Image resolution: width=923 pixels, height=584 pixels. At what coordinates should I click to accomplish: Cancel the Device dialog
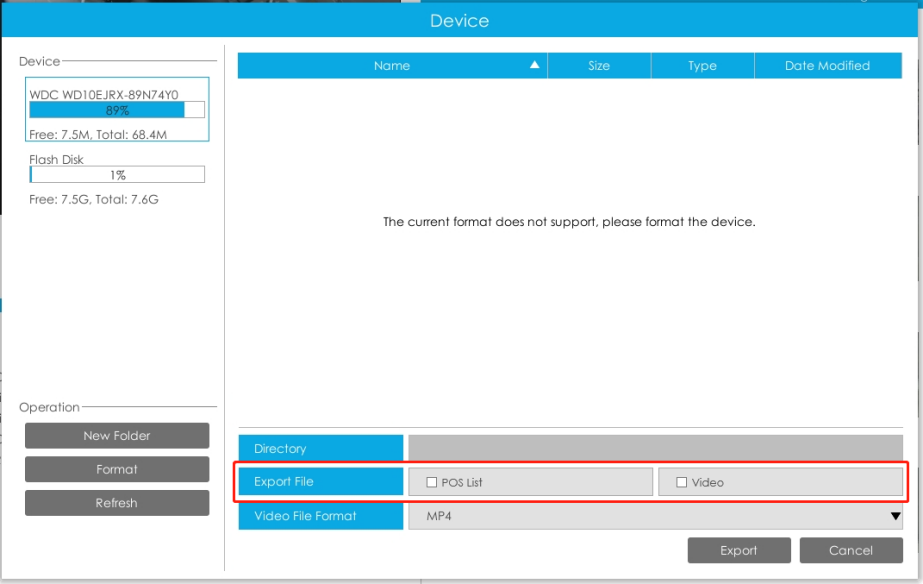[851, 550]
